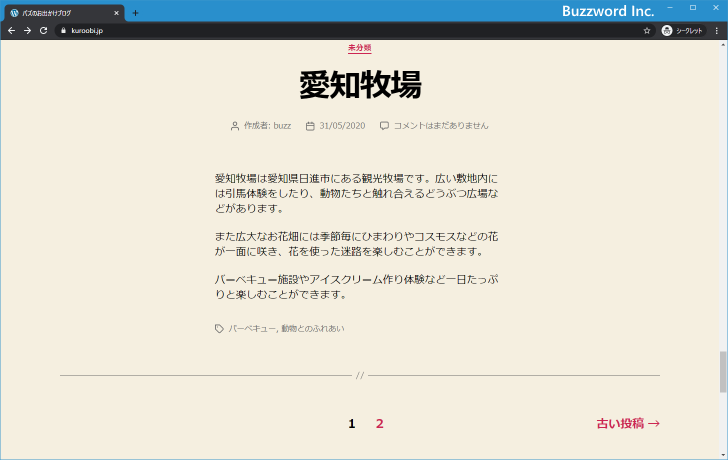Click the first paragraph about 愛知牧場は愛知県日進市
The image size is (728, 460).
coord(357,193)
